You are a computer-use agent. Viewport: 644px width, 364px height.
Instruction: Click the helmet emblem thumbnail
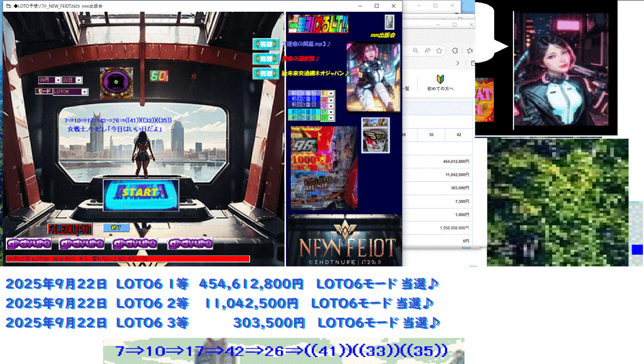coord(375,135)
